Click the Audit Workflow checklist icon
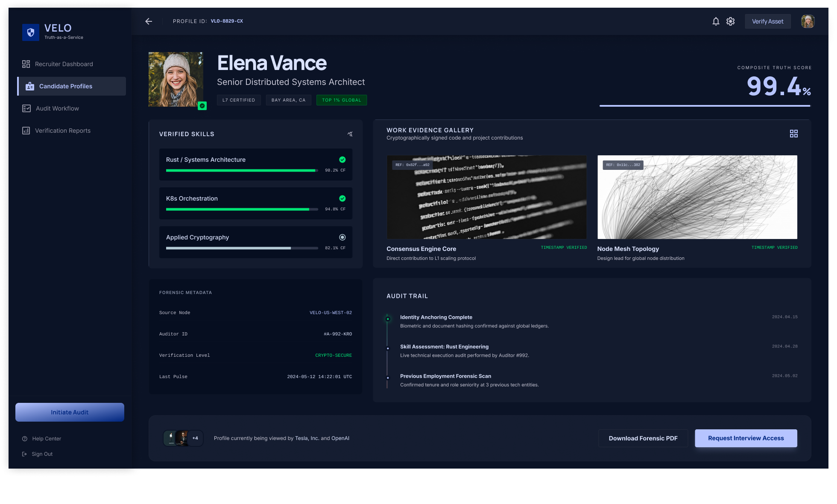Viewport: 837px width, 504px height. point(26,108)
